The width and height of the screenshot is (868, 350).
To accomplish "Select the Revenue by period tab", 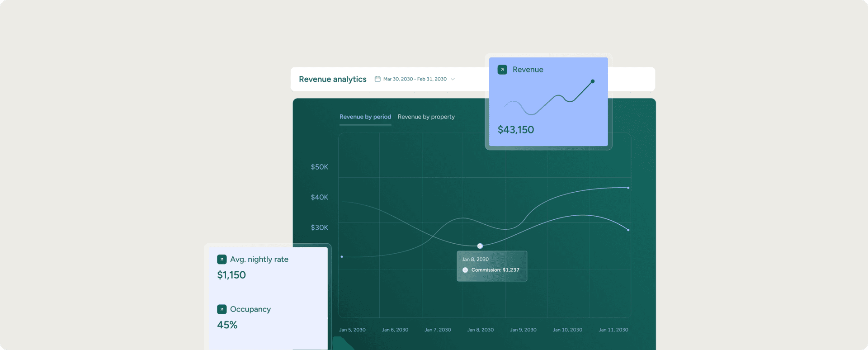I will (x=365, y=117).
